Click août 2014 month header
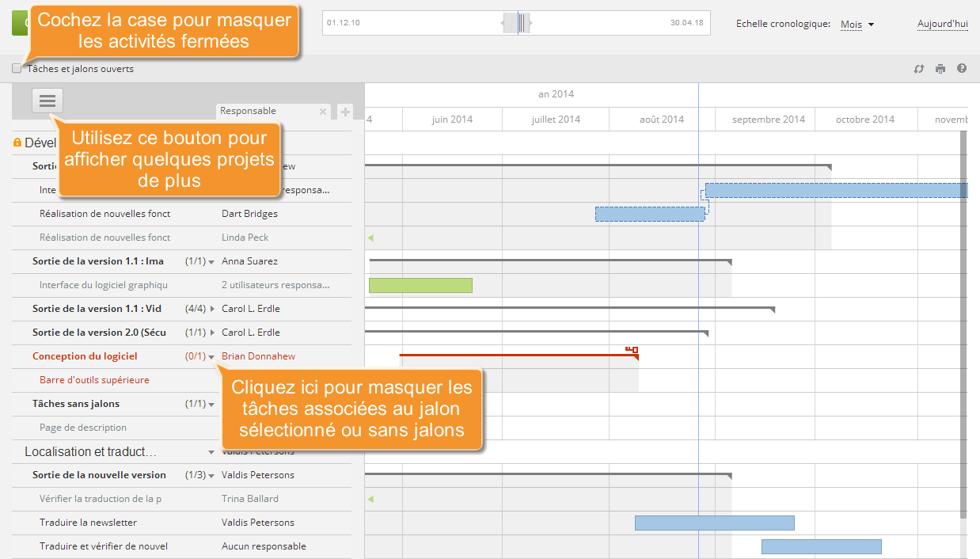 [x=662, y=120]
